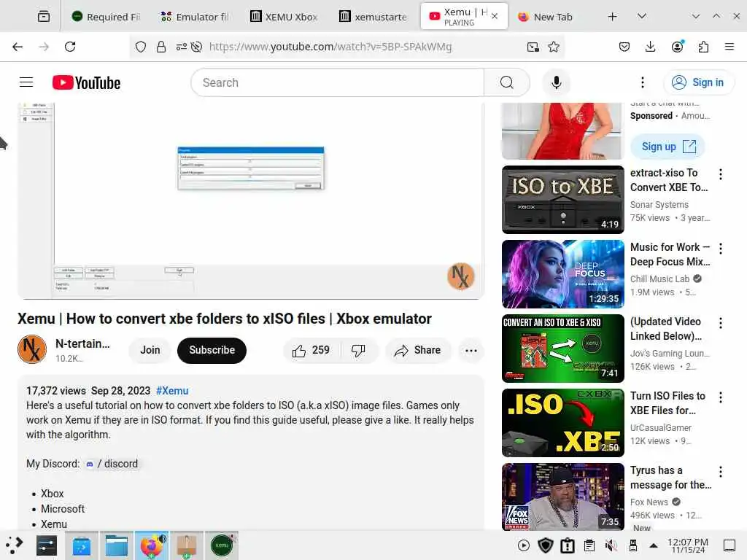Subscribe to N-tertain channel

tap(212, 351)
